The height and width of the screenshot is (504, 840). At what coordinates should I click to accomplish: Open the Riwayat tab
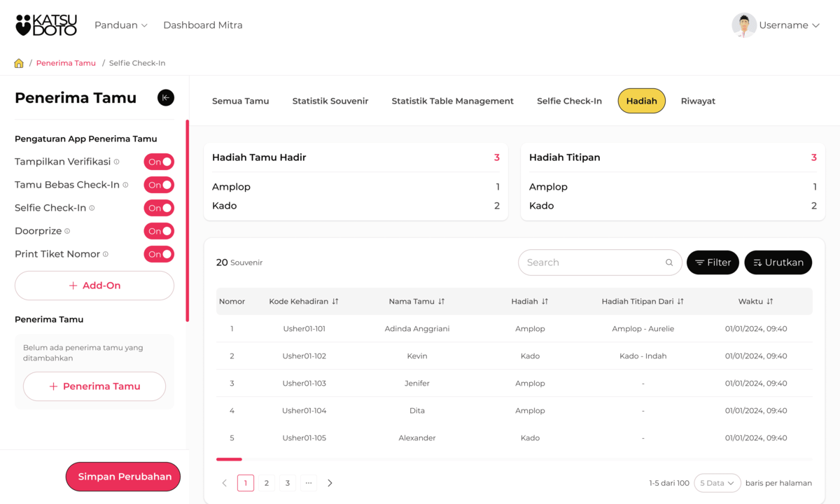[x=698, y=101]
